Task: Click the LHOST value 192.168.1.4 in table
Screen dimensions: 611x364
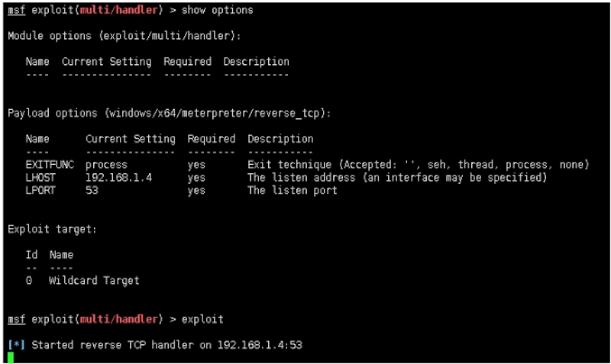Action: [x=118, y=178]
